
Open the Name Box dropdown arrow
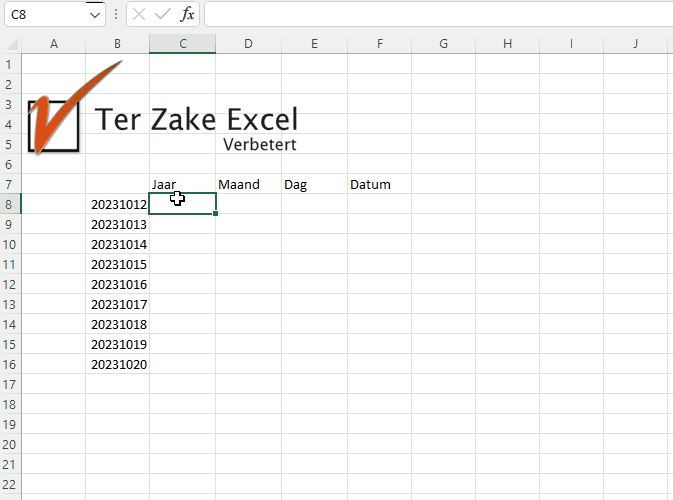(x=95, y=15)
